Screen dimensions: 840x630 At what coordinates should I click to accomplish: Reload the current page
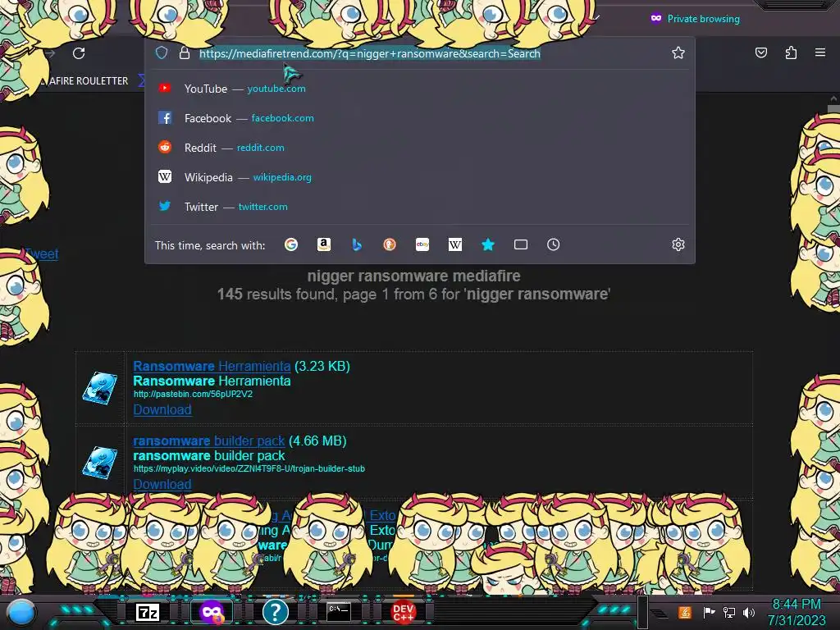[79, 53]
